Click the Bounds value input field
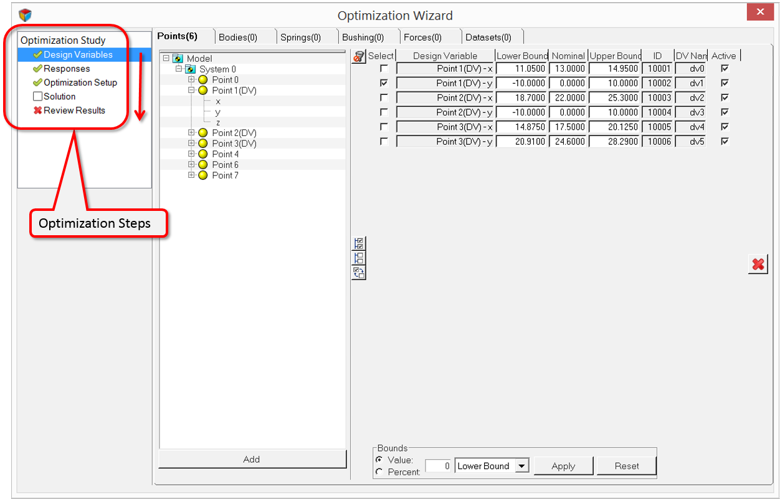782x501 pixels. [438, 466]
